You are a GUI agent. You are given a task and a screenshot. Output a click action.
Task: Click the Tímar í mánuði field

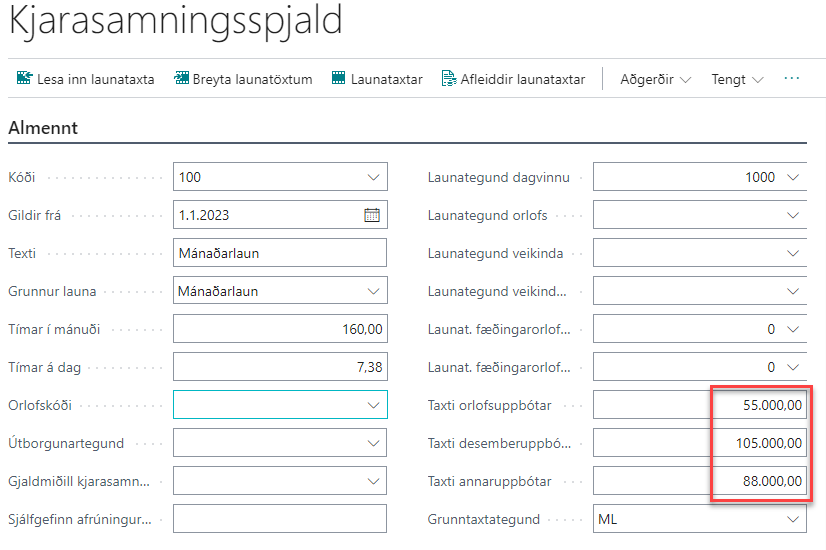pyautogui.click(x=279, y=329)
